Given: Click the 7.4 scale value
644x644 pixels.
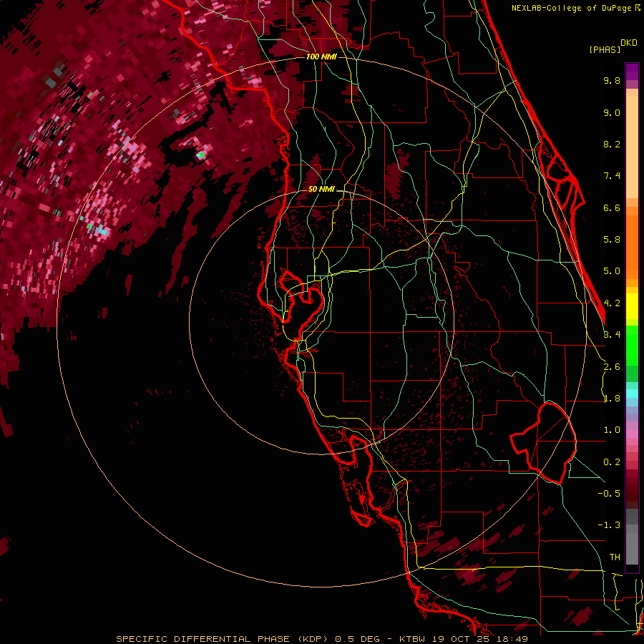Looking at the screenshot, I should (612, 176).
